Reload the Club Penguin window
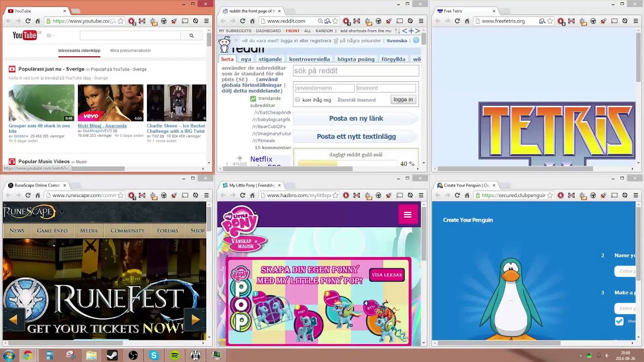Screen dimensions: 644x362 (x=457, y=195)
